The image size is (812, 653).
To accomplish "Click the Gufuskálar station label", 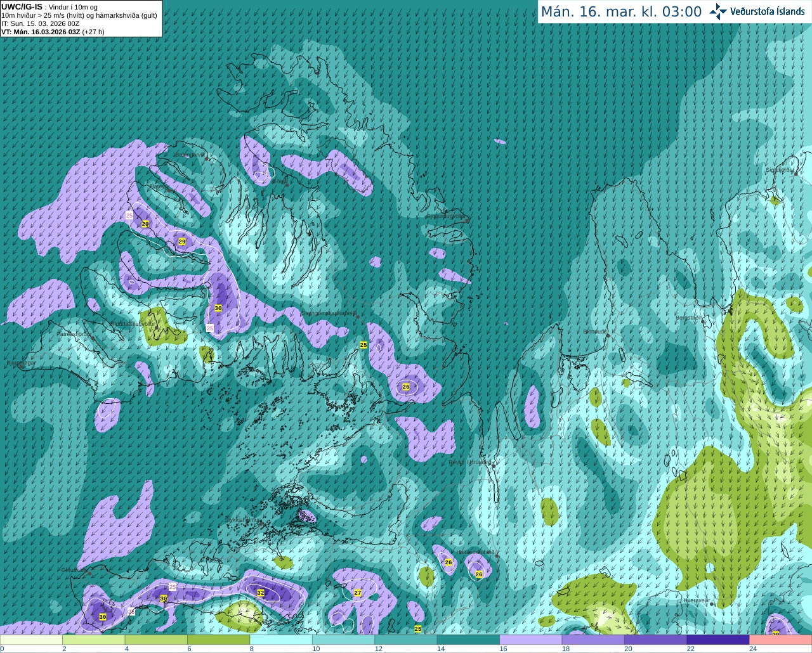I will [x=74, y=570].
